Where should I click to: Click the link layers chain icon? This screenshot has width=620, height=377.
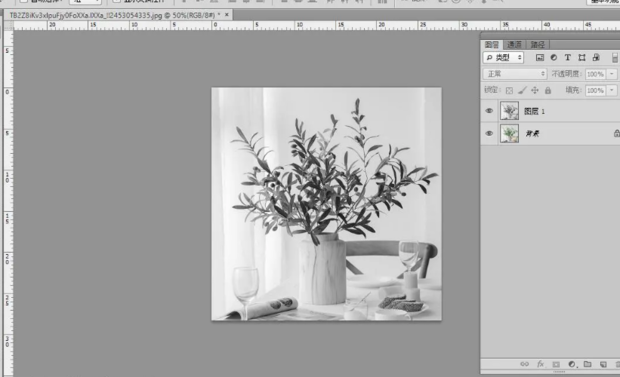pyautogui.click(x=524, y=364)
